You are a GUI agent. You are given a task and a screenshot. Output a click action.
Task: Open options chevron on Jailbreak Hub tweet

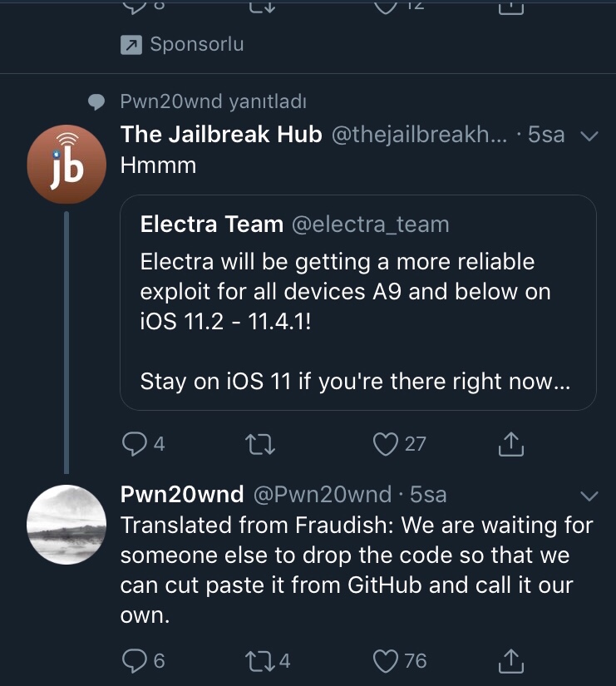click(x=588, y=136)
